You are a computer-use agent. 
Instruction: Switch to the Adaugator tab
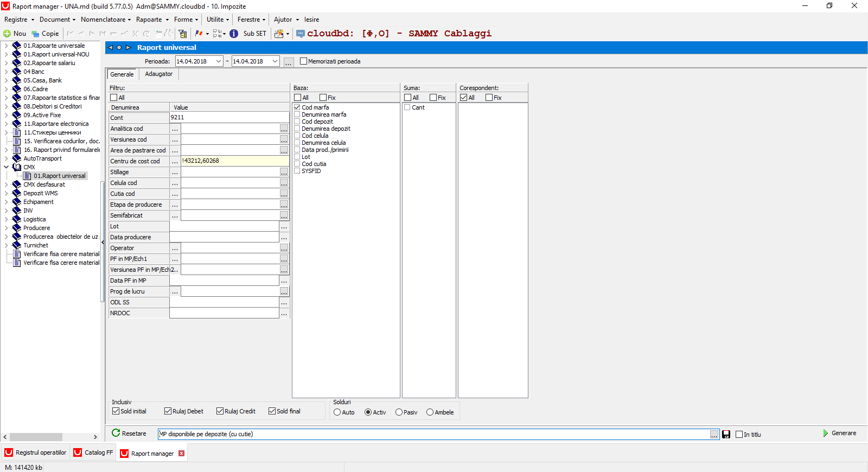158,74
